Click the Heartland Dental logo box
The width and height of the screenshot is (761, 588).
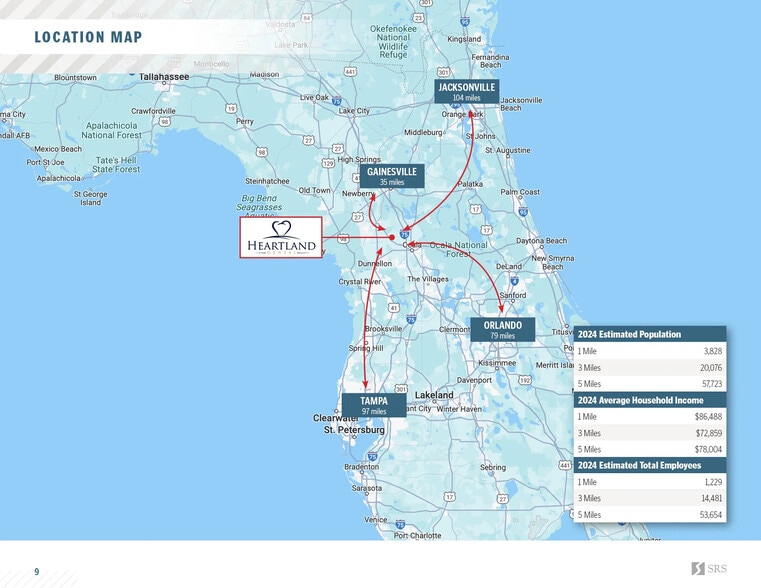point(281,237)
